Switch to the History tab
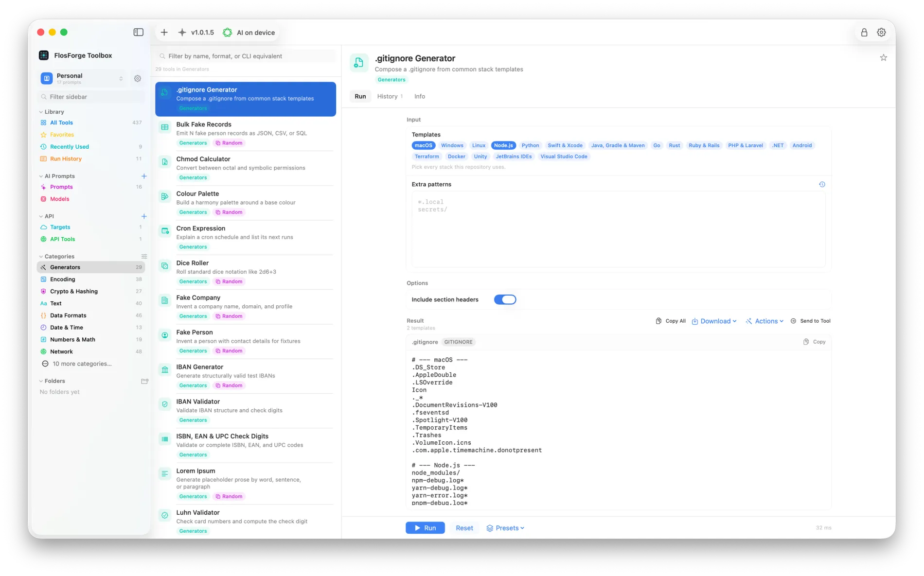 click(x=390, y=96)
